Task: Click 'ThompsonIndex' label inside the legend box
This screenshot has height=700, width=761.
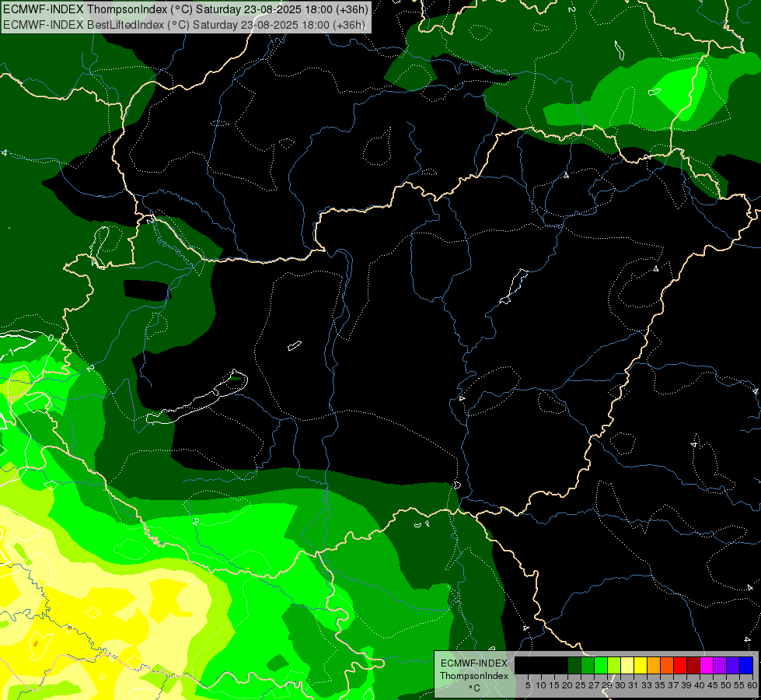Action: 473,676
